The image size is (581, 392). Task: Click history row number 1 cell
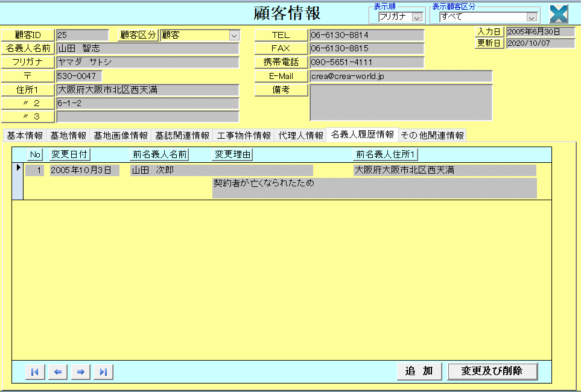point(35,171)
